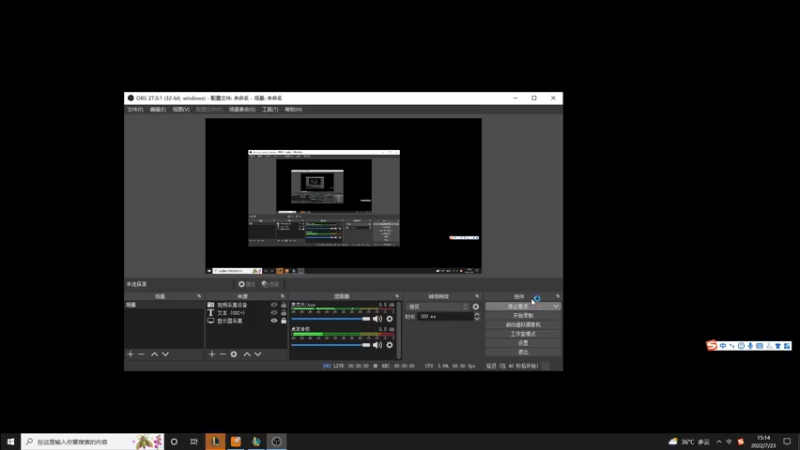Open the 编辑(E) menu
Viewport: 800px width, 450px height.
tap(158, 110)
